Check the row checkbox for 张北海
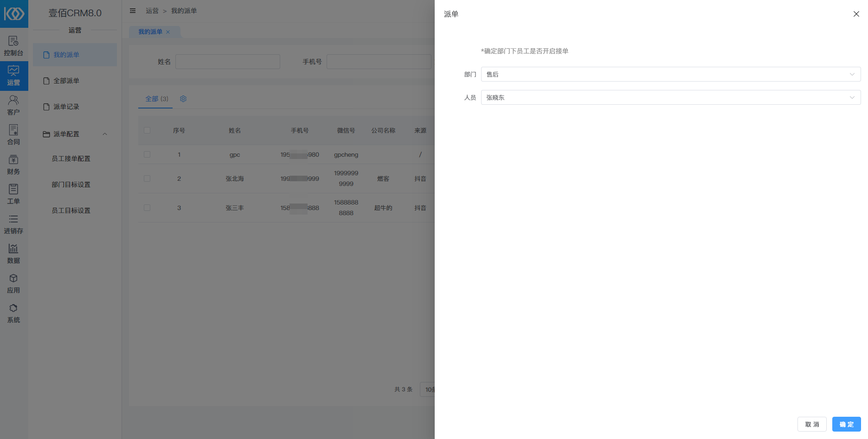This screenshot has width=868, height=439. [x=147, y=178]
